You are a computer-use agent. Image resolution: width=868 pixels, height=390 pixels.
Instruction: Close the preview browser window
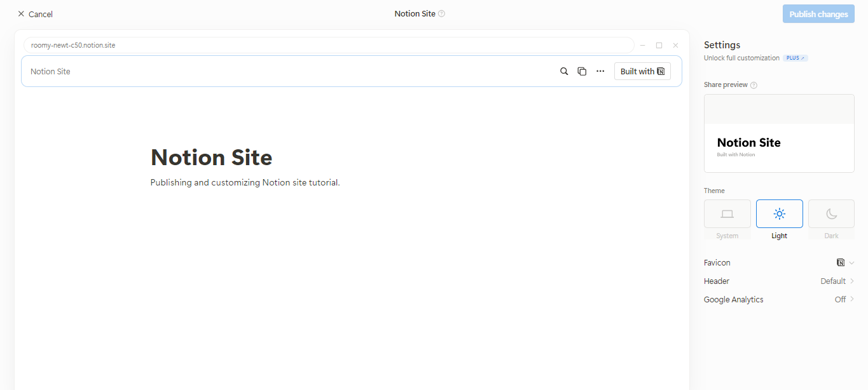(675, 45)
